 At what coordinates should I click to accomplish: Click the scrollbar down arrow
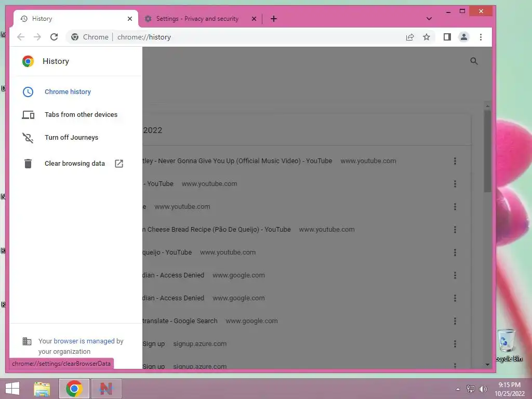tap(487, 364)
